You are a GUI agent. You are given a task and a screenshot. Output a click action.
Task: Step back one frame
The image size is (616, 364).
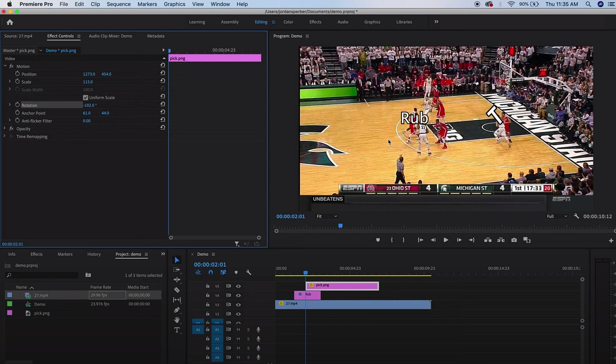[433, 240]
